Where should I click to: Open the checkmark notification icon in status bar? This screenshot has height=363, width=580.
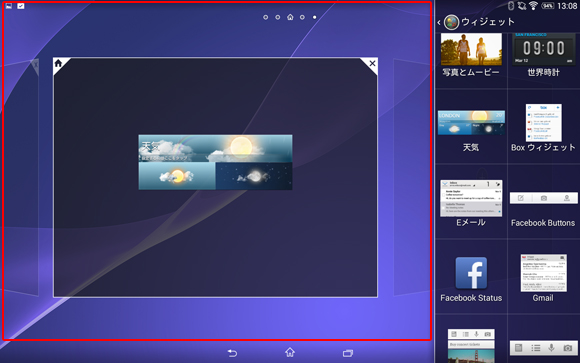click(x=21, y=6)
